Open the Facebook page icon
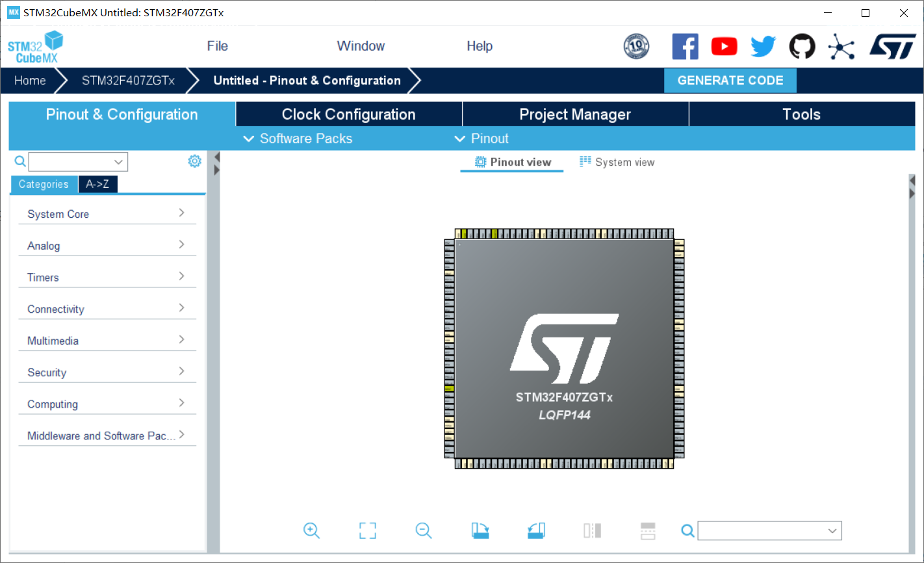 685,46
